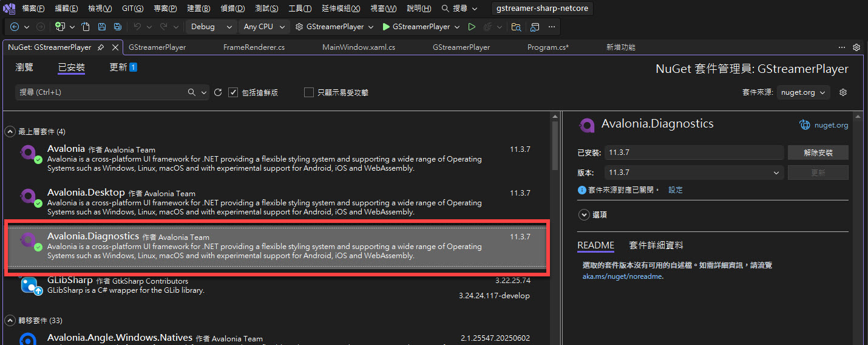Screen dimensions: 868x345
Task: Collapse the 最上層套件 group
Action: coord(10,131)
